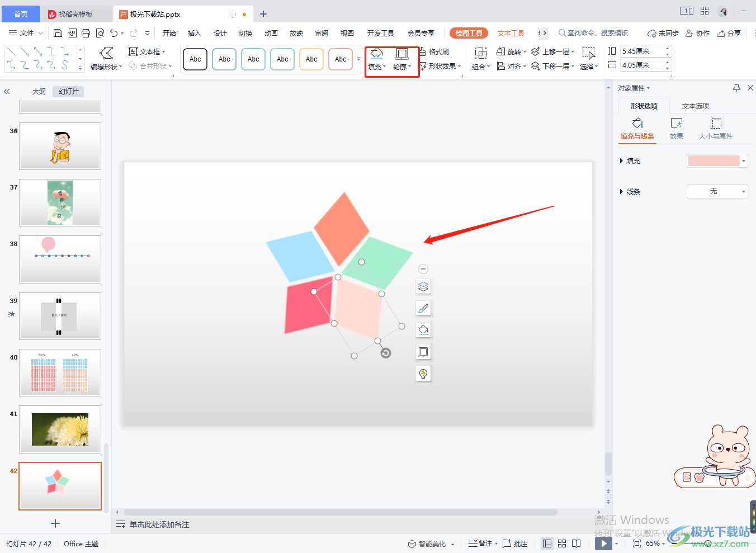Viewport: 756px width, 553px height.
Task: Switch to the 文本工具 tab
Action: [x=511, y=33]
